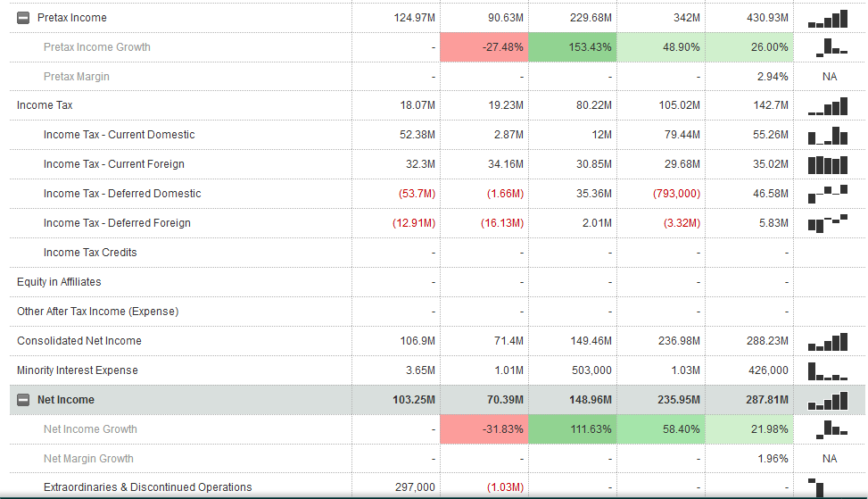
Task: Click Income Tax - Current Foreign sparkline
Action: [829, 165]
